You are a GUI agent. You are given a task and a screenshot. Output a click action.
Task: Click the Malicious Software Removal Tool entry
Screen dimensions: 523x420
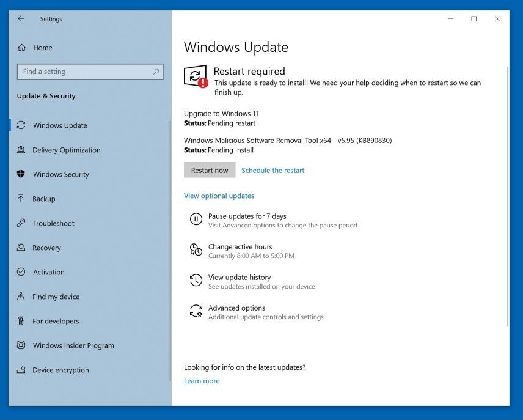(x=288, y=140)
